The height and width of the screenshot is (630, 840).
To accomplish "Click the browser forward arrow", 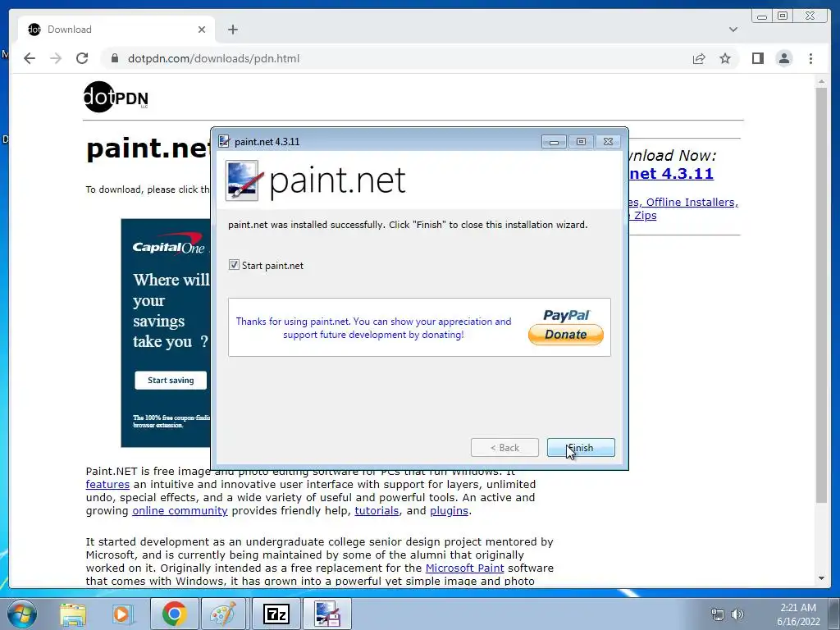I will click(x=56, y=58).
